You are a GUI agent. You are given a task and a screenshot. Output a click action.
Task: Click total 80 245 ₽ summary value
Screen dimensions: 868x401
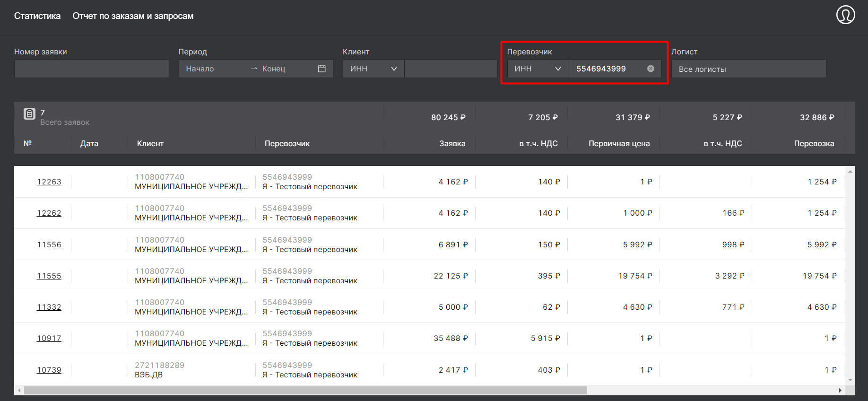[x=448, y=117]
